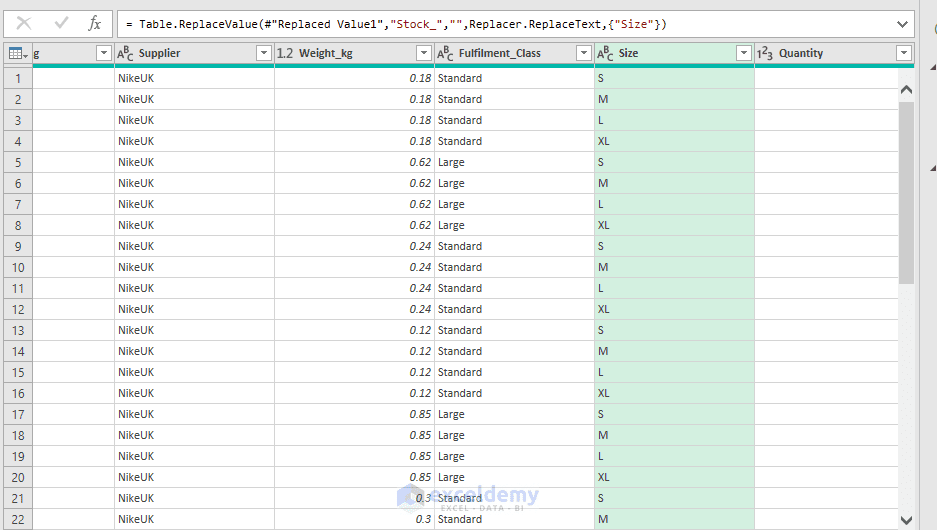Click the 0.85 weight cell in row 19
Viewport: 937px width, 530px height.
point(354,456)
